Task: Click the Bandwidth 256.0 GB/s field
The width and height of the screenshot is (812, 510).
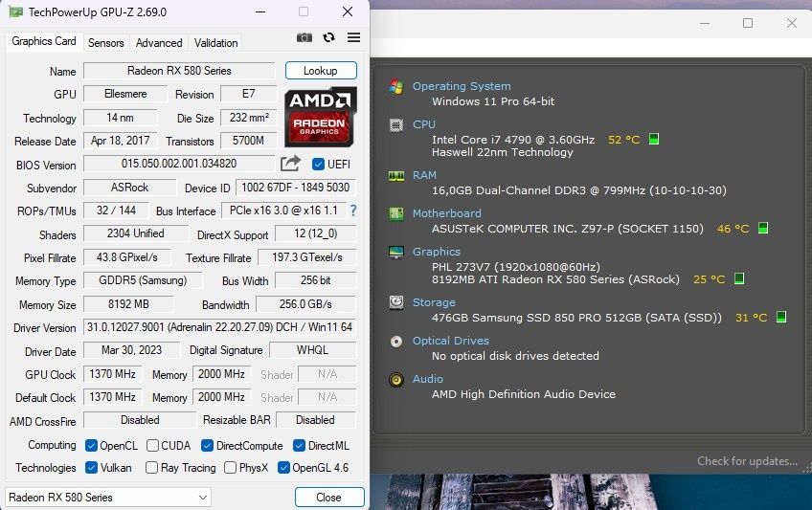Action: (x=305, y=304)
